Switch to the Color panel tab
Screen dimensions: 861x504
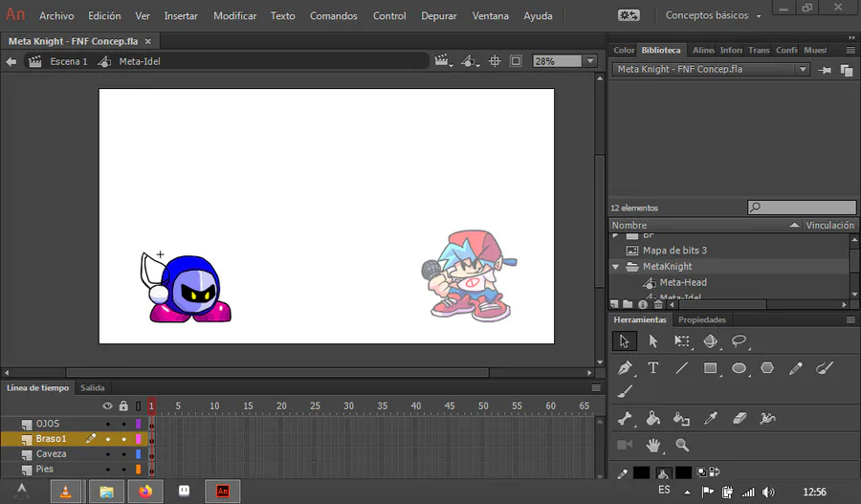coord(624,50)
